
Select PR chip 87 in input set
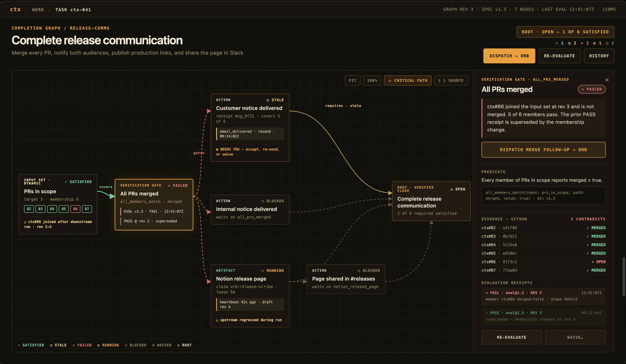[x=87, y=209]
